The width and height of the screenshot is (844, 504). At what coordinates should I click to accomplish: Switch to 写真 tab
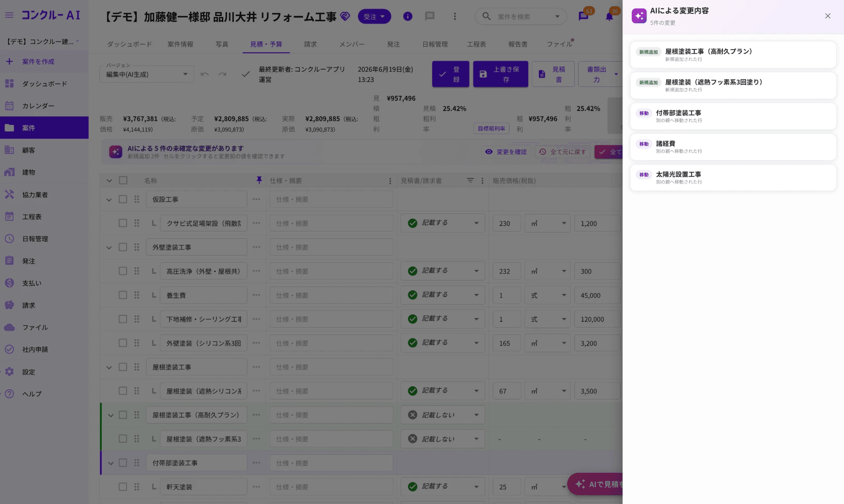point(222,44)
